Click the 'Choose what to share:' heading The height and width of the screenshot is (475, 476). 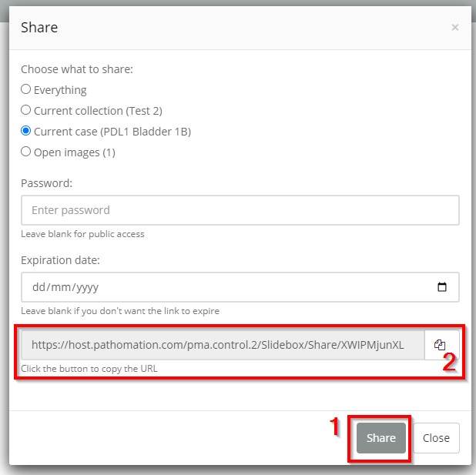click(77, 69)
